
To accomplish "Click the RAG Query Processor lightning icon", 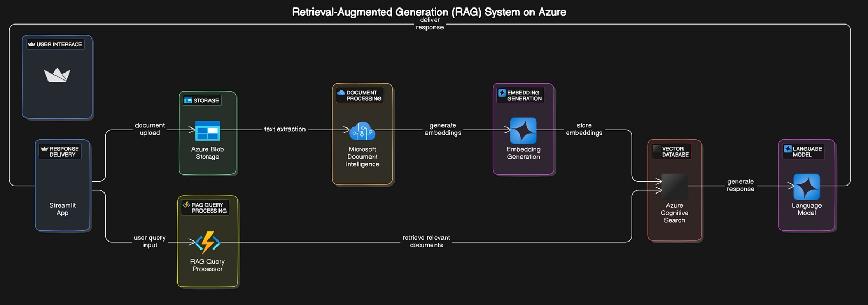I will (207, 243).
